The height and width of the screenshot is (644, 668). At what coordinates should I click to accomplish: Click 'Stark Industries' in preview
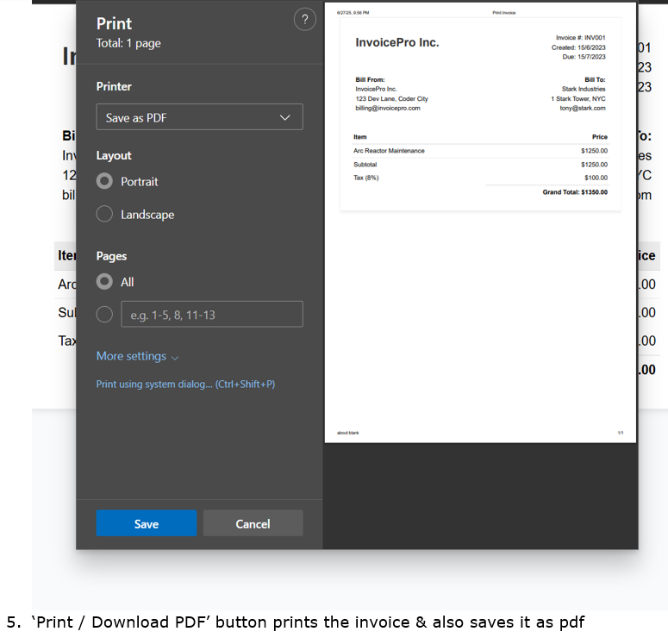tap(584, 89)
